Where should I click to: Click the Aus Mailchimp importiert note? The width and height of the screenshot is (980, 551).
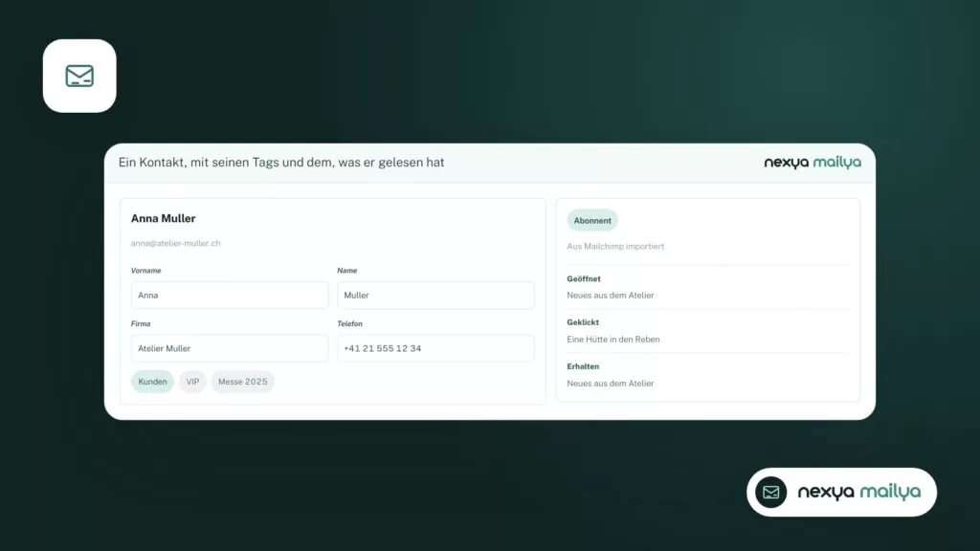[x=615, y=247]
